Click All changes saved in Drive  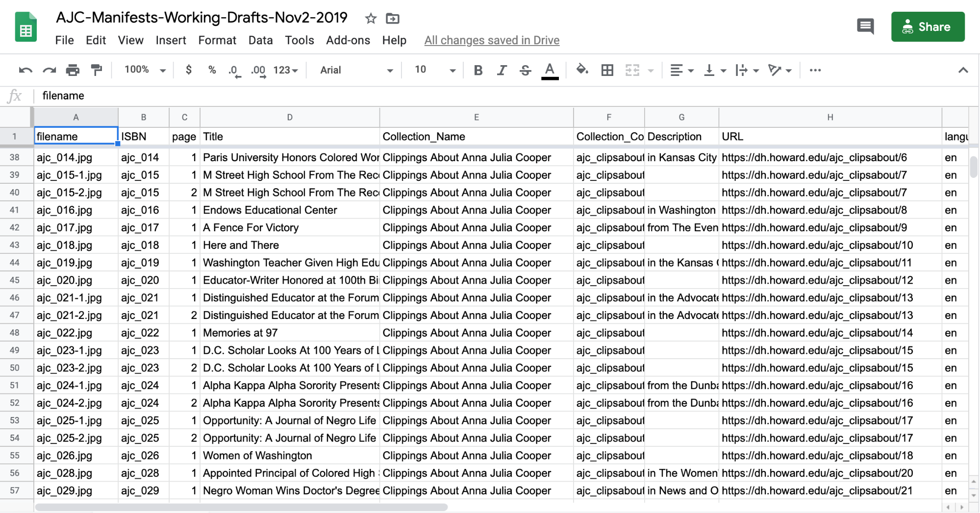[492, 40]
